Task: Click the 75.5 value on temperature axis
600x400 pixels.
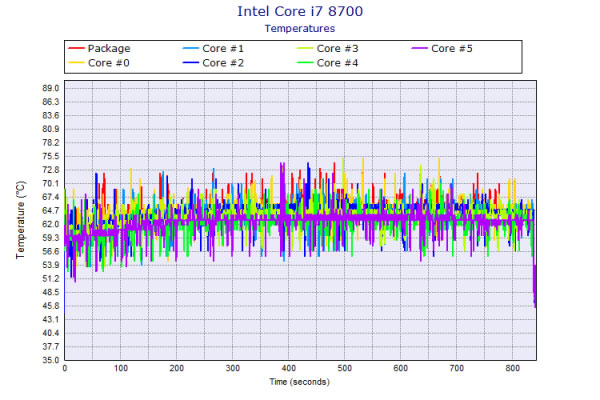Action: tap(51, 156)
